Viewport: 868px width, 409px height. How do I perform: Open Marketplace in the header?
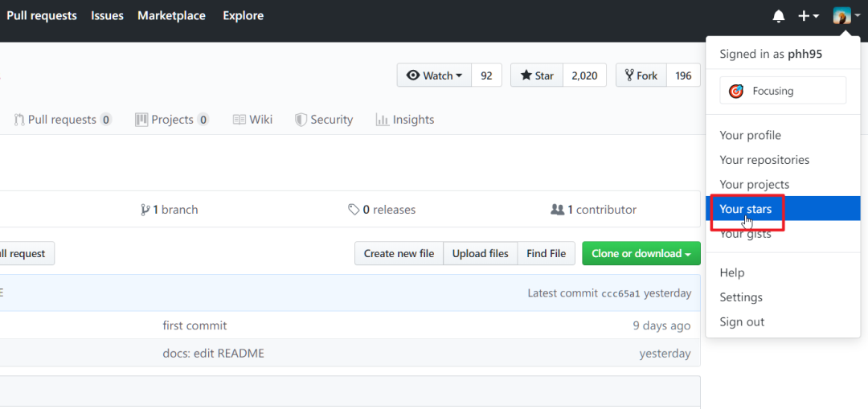pos(171,16)
